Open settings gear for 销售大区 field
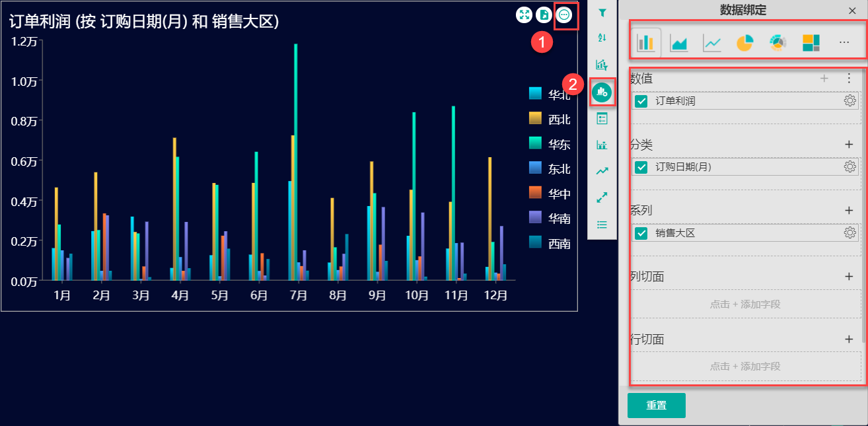868x426 pixels. click(x=850, y=232)
